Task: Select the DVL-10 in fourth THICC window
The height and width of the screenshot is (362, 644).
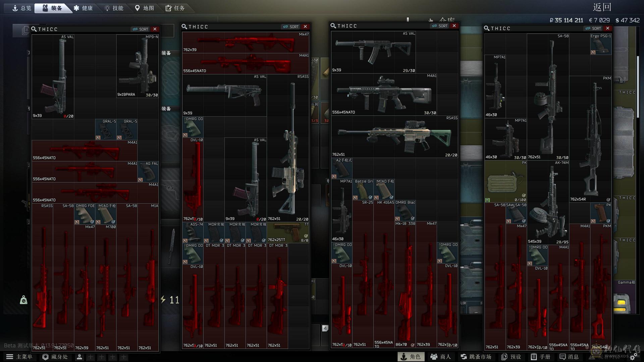Action: click(x=537, y=308)
